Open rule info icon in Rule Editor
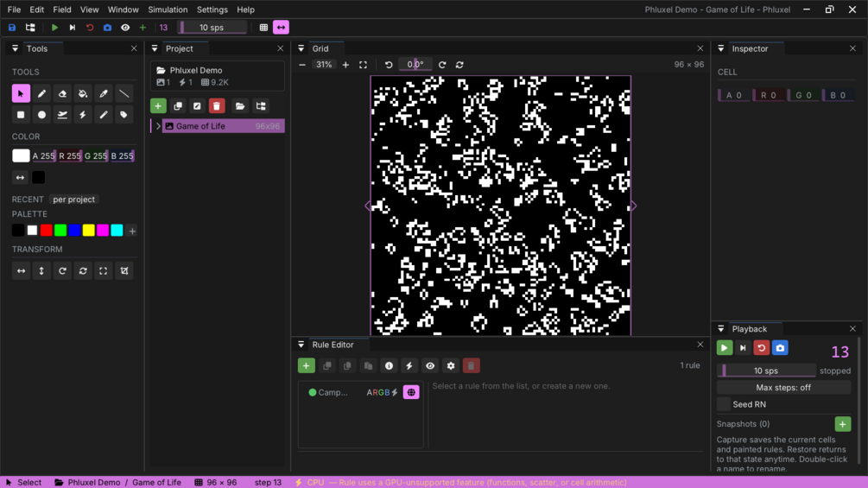The width and height of the screenshot is (868, 488). click(390, 365)
